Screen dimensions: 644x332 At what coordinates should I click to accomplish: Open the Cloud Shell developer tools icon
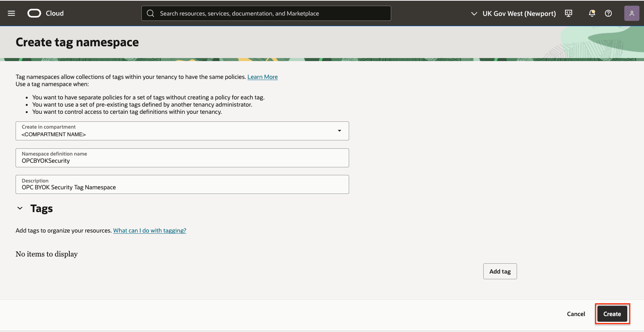569,13
